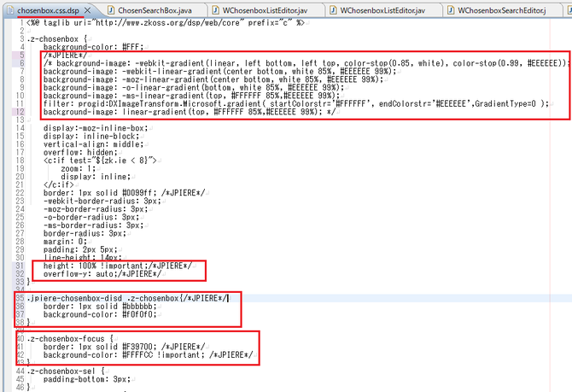
Task: Click the background-color: #FFF; line
Action: click(x=93, y=47)
